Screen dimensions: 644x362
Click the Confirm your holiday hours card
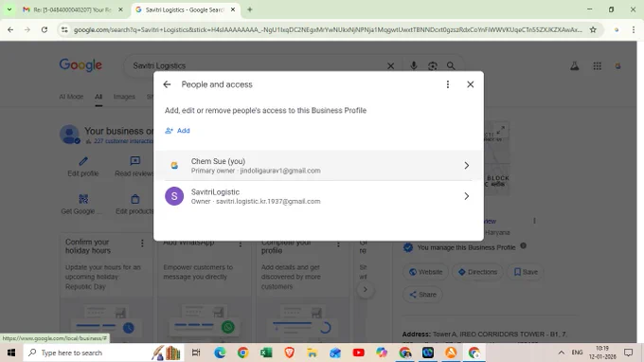pyautogui.click(x=106, y=288)
